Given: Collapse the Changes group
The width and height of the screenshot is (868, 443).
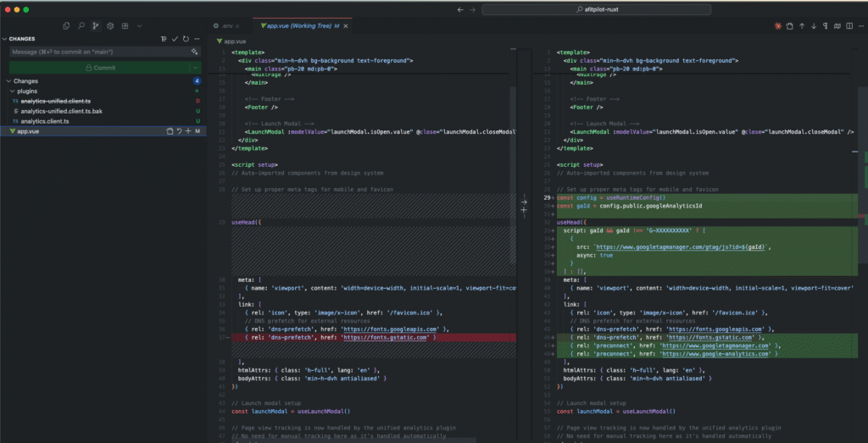Looking at the screenshot, I should point(8,81).
